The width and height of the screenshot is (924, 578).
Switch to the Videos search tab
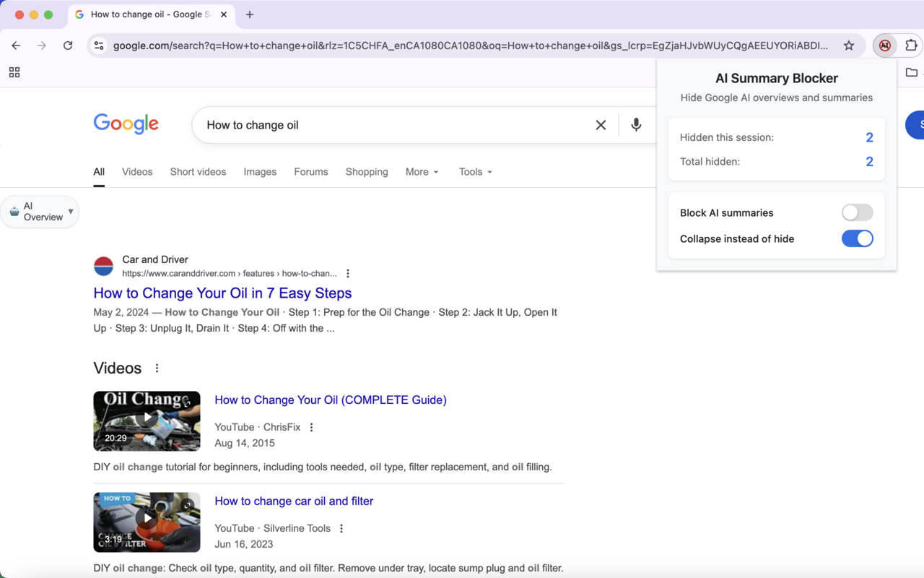point(137,172)
